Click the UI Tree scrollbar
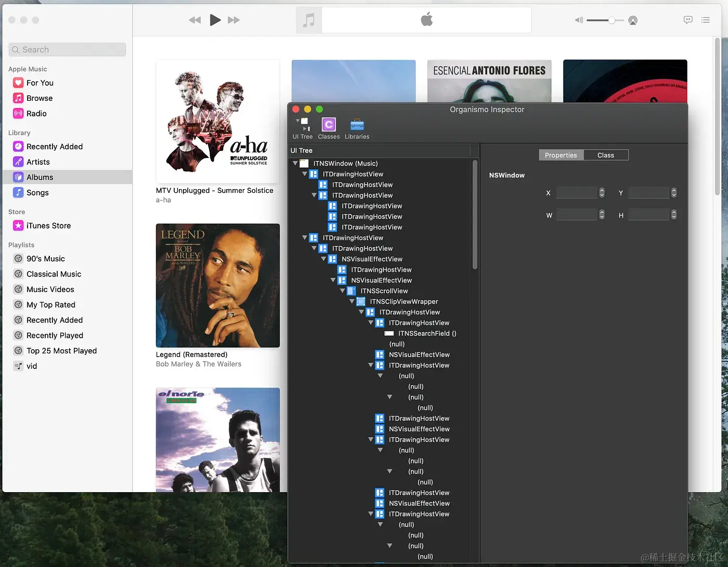The height and width of the screenshot is (567, 728). click(x=475, y=215)
